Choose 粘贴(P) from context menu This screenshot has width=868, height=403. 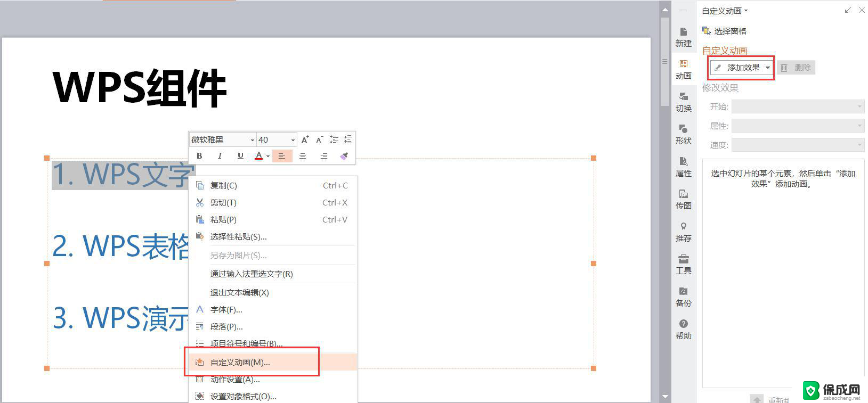pos(273,219)
